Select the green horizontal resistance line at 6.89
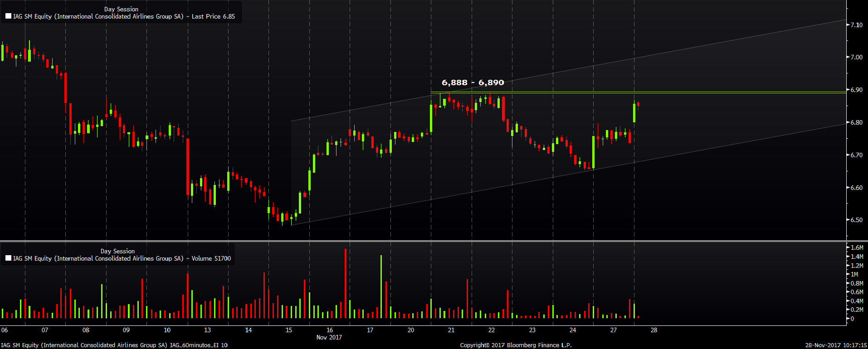Screen dimensions: 868x349 pos(638,92)
